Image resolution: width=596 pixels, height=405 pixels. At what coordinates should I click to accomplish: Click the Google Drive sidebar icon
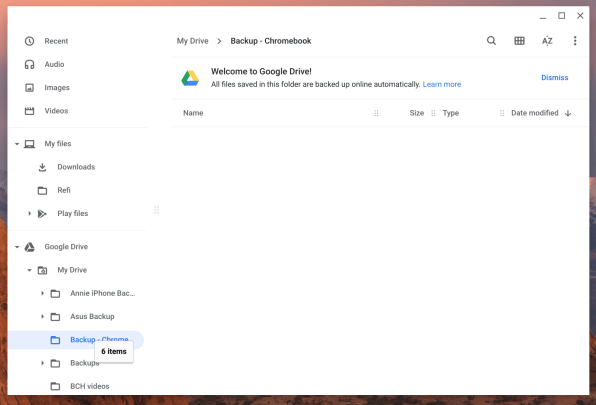pyautogui.click(x=29, y=247)
